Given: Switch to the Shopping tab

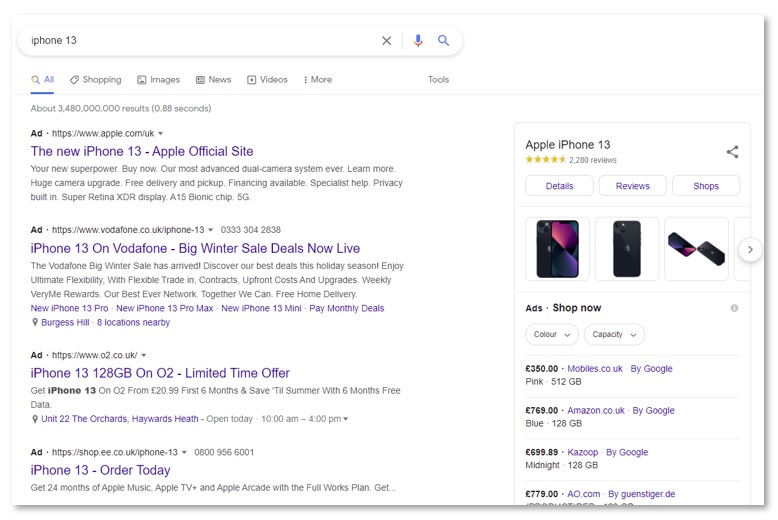Looking at the screenshot, I should pos(95,79).
